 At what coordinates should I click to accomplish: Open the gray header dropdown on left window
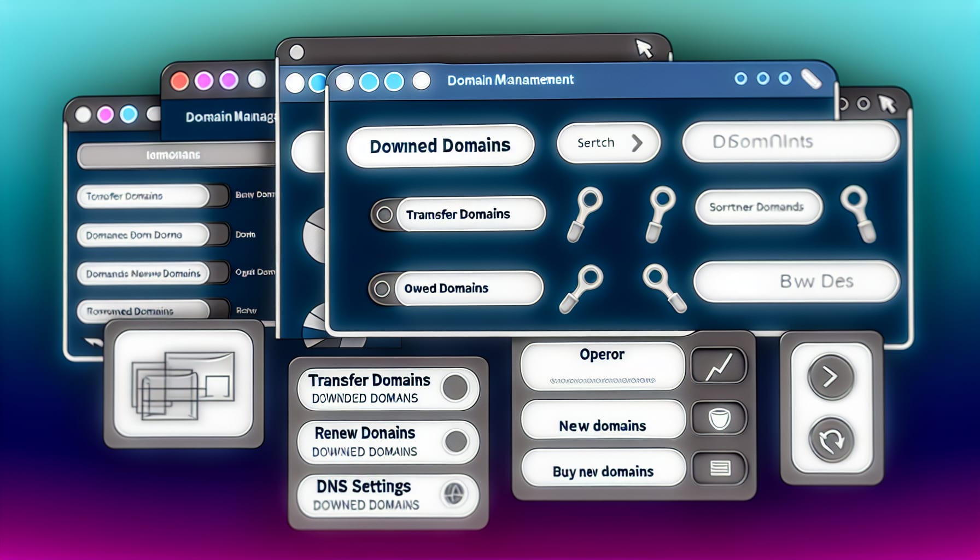click(x=175, y=155)
